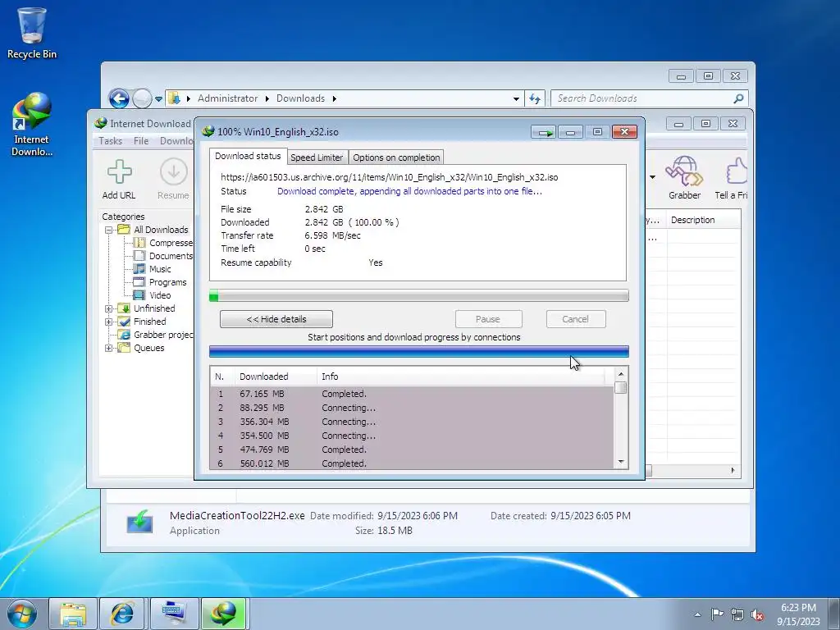Screen dimensions: 840x630
Task: Open Internet Explorer from the taskbar
Action: (123, 614)
